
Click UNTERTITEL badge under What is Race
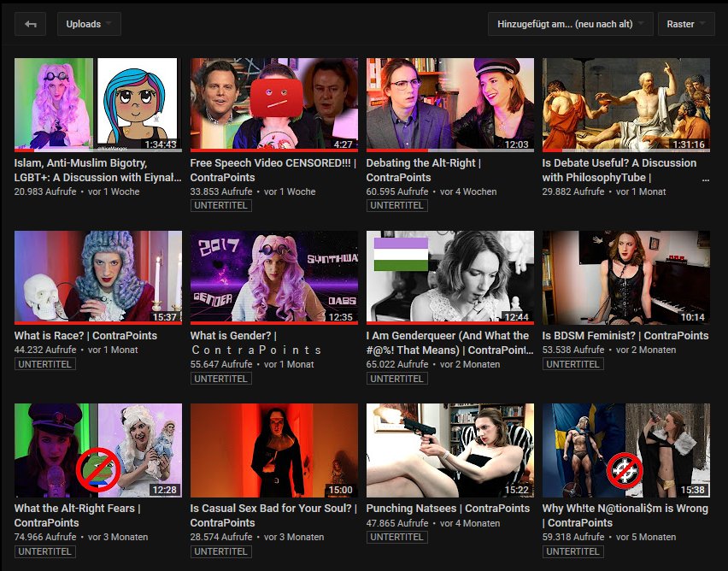pyautogui.click(x=45, y=364)
